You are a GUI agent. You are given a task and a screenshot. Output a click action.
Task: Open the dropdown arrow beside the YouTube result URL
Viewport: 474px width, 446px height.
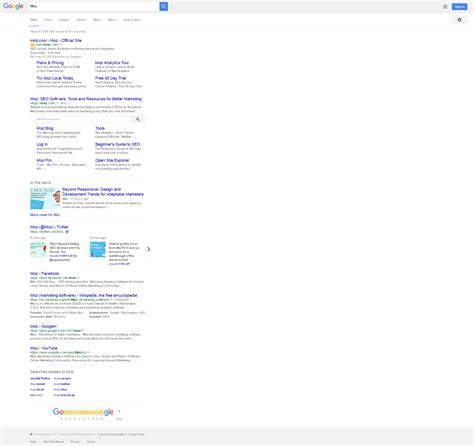(88, 352)
